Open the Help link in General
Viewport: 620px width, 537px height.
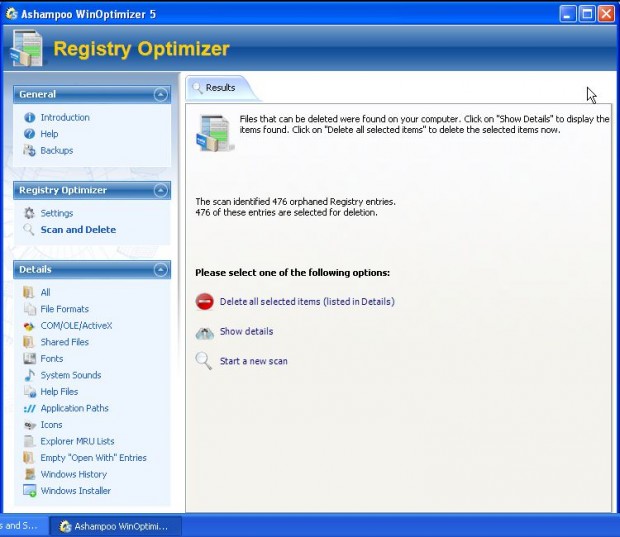pyautogui.click(x=49, y=134)
